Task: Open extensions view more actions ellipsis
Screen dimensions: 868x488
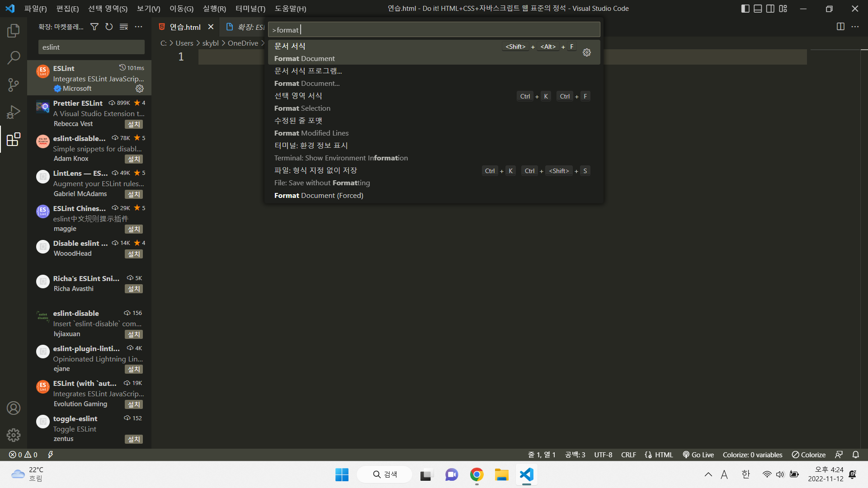Action: pos(139,27)
